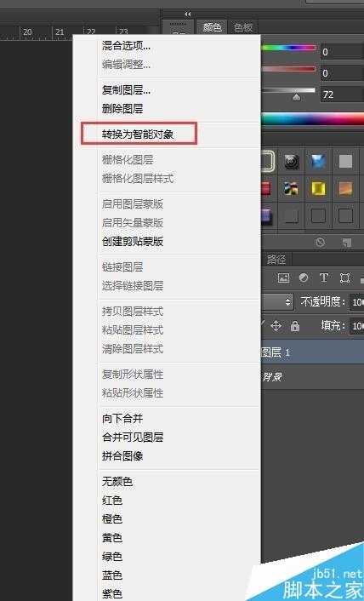364x601 pixels.
Task: Click the 不透明度 opacity value field
Action: pyautogui.click(x=356, y=302)
